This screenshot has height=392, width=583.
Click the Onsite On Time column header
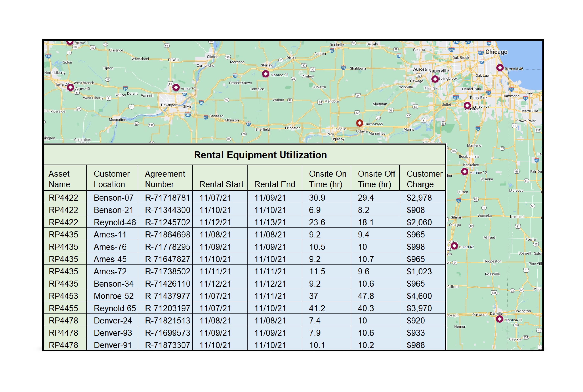click(327, 178)
